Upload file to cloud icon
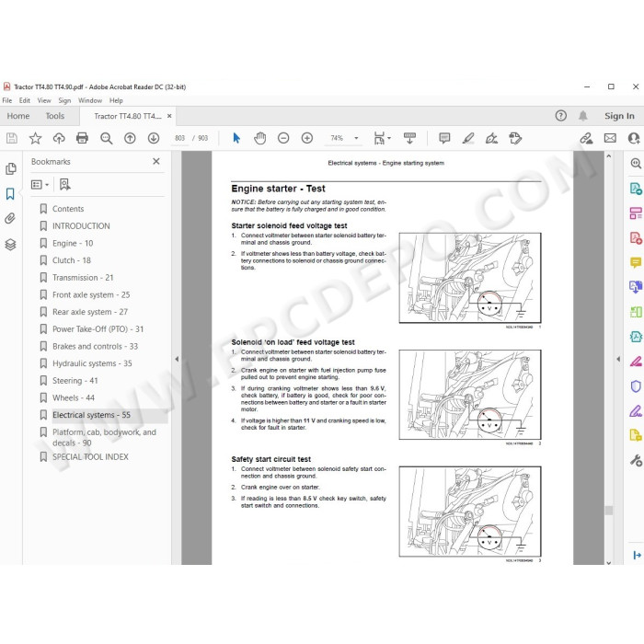Screen dimensions: 644x644 59,138
